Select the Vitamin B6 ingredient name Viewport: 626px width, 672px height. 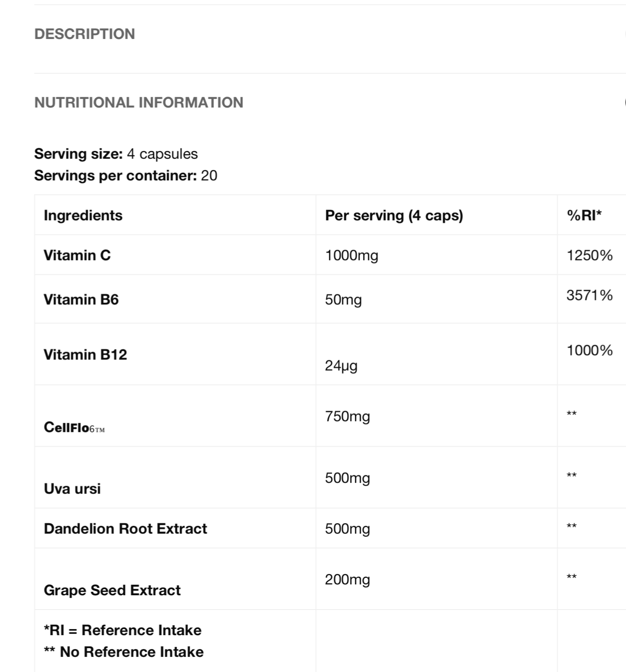click(x=81, y=300)
